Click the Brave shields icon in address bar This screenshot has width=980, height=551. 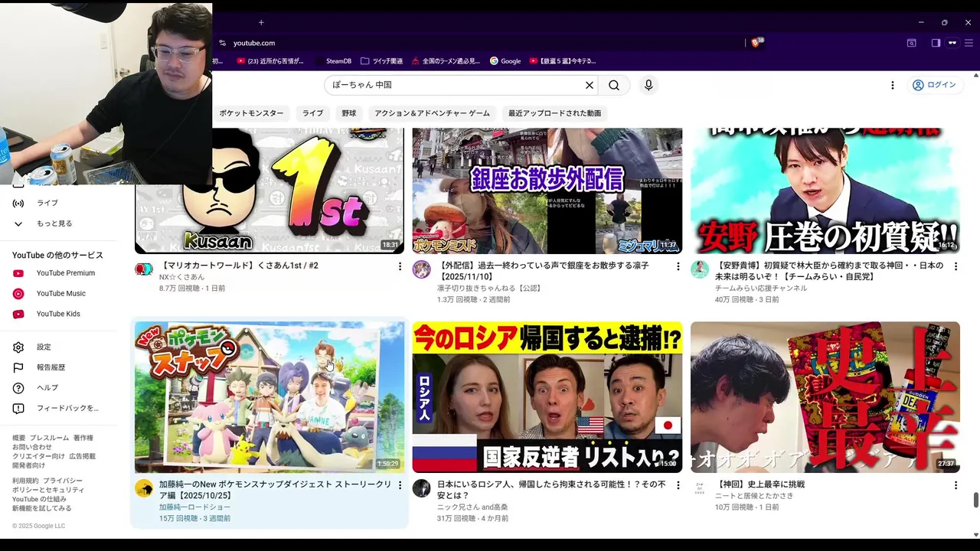[x=756, y=43]
